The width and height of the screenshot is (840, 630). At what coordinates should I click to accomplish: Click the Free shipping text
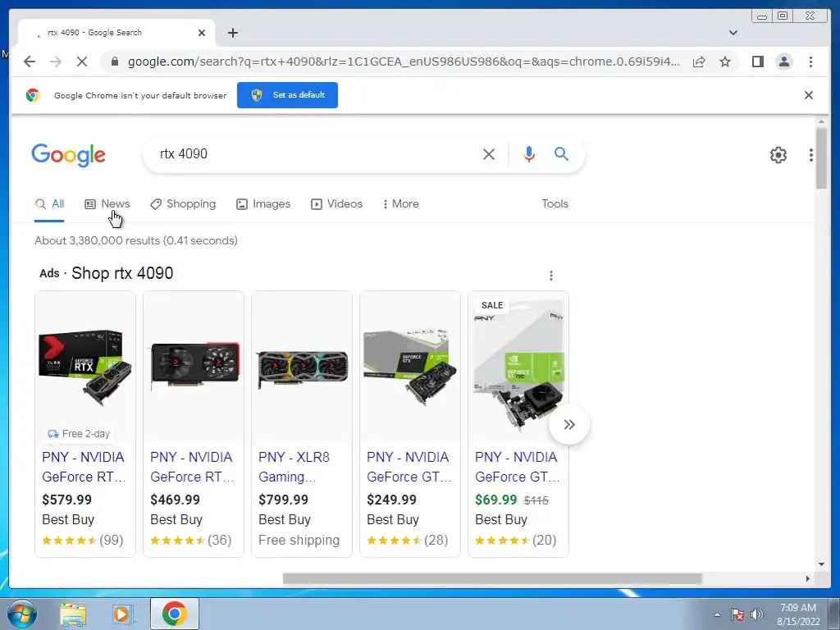[x=299, y=540]
